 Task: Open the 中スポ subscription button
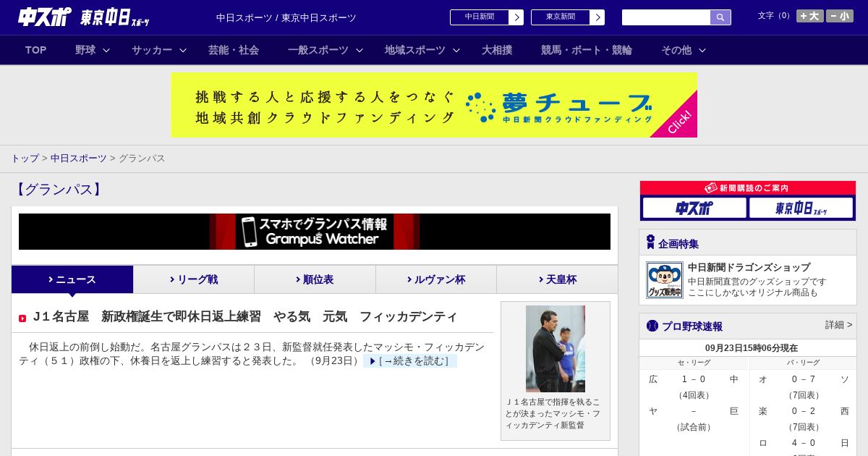click(x=694, y=208)
